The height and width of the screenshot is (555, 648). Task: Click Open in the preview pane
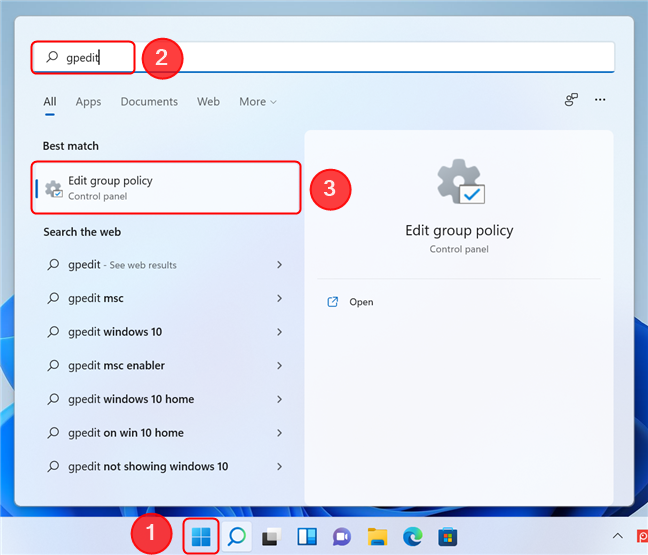coord(361,302)
